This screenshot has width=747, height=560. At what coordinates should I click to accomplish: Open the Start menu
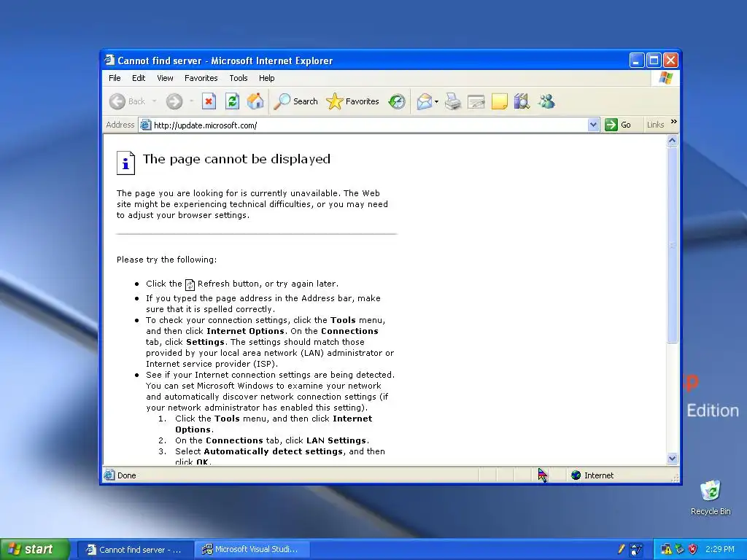point(34,549)
